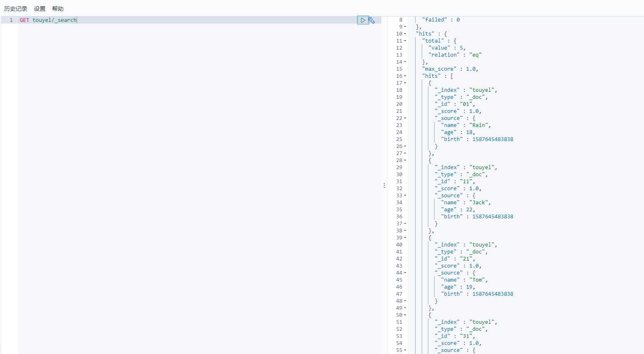
Task: Click the "value" : 5 line
Action: [x=447, y=48]
